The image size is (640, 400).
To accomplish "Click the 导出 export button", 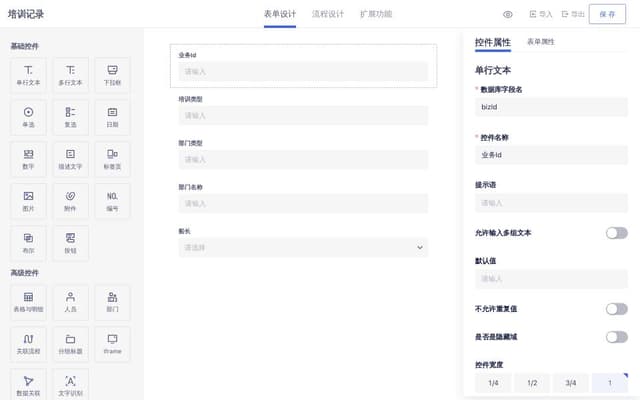I will (573, 14).
